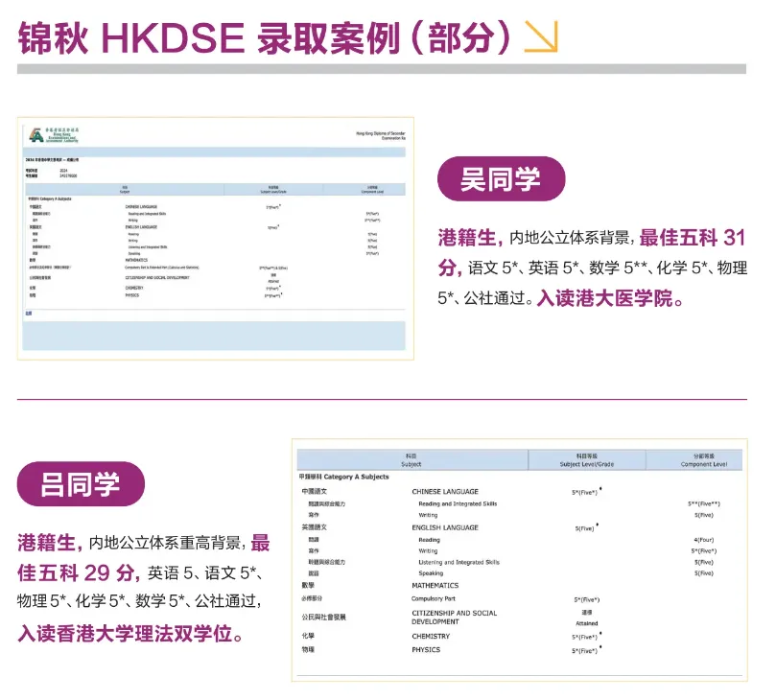
Task: Click 'Attained' in lower transcript
Action: pos(586,624)
